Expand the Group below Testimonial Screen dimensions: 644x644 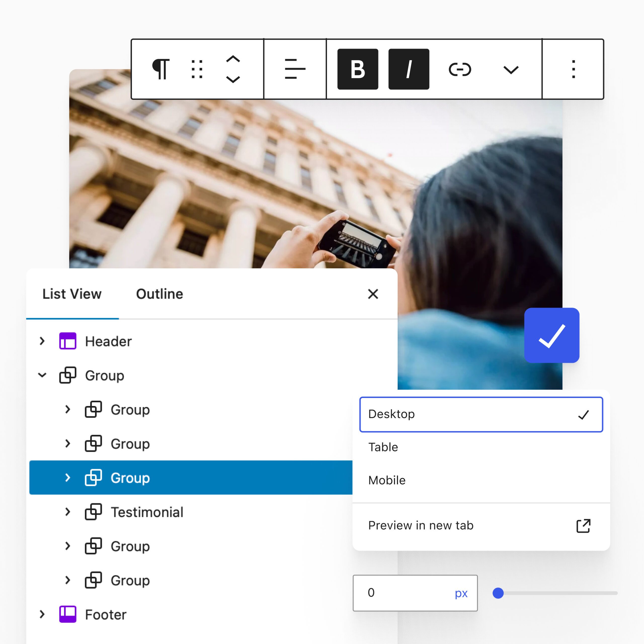pyautogui.click(x=68, y=546)
